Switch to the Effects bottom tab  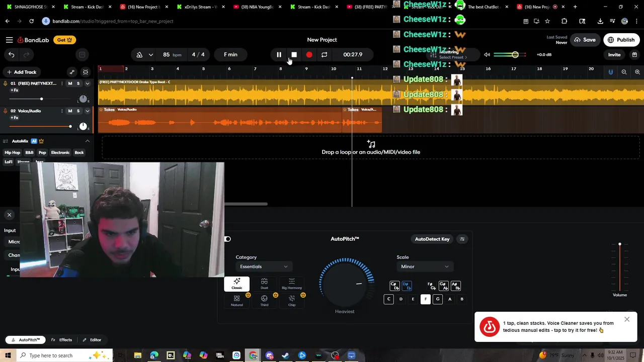(x=62, y=340)
